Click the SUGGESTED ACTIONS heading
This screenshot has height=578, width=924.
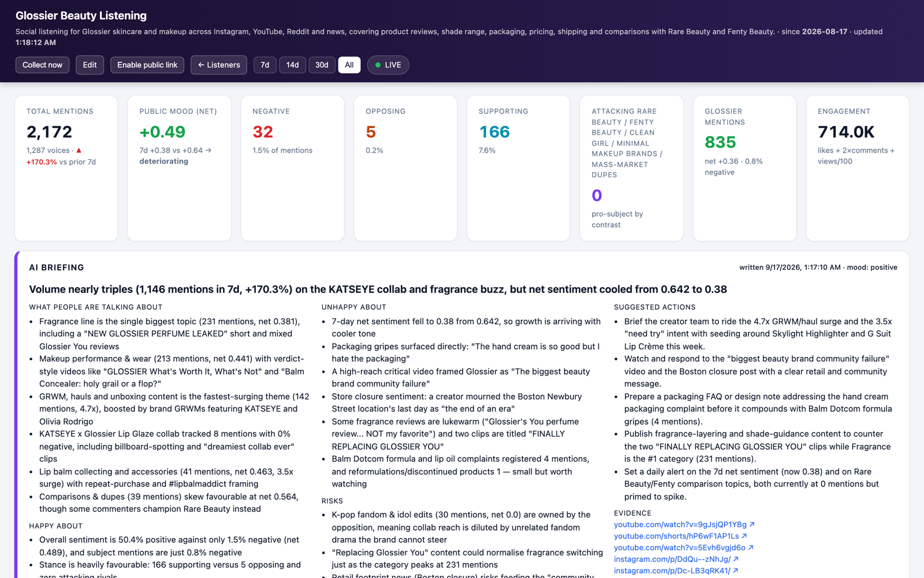655,307
